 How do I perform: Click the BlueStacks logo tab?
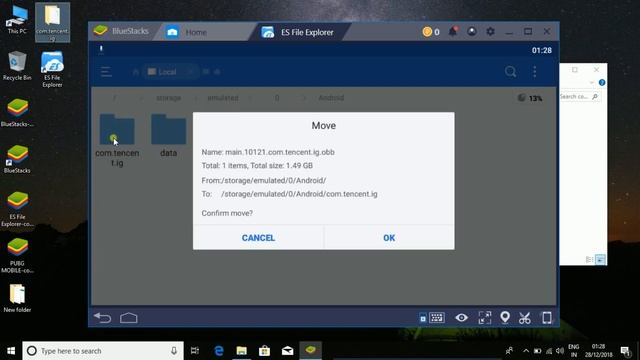121,31
